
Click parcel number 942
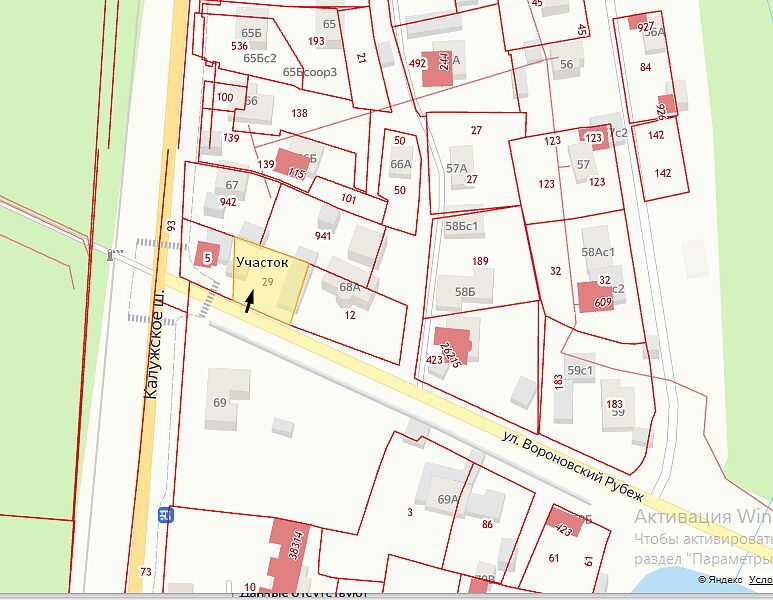(228, 202)
